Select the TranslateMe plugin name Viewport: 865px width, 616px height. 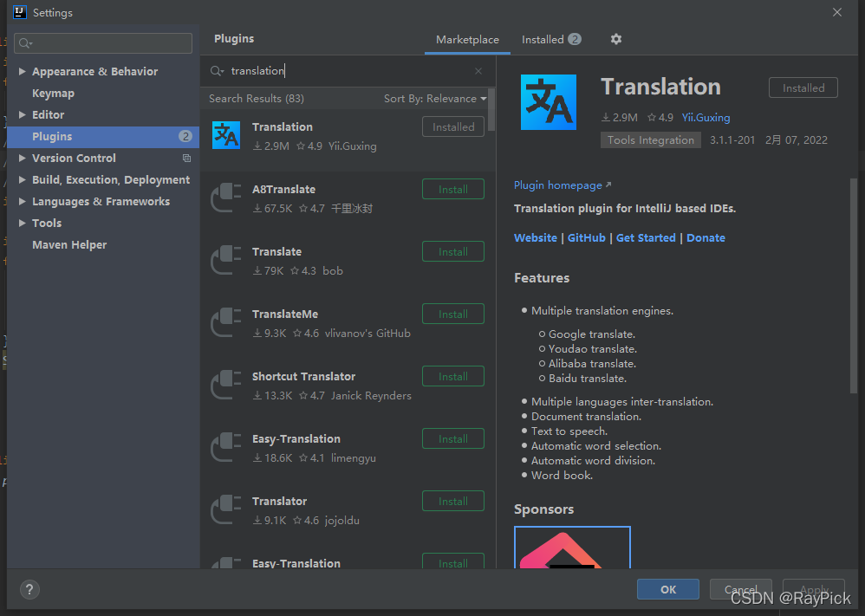pyautogui.click(x=284, y=314)
